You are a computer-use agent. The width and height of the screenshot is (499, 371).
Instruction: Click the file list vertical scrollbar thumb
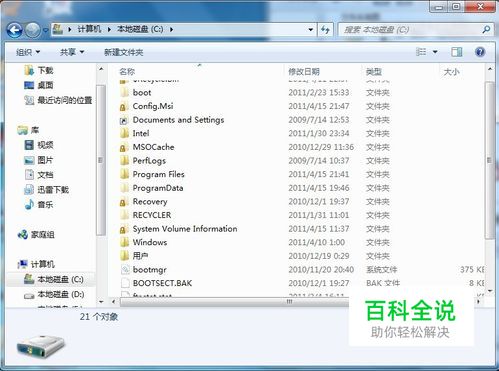pos(489,160)
